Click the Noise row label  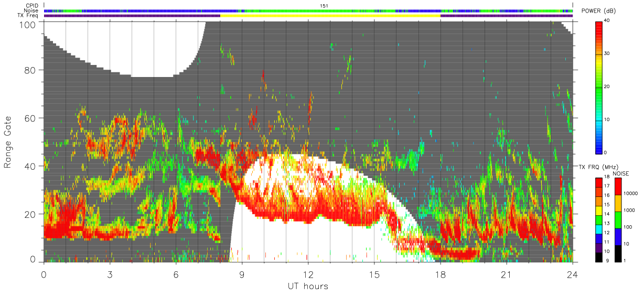click(x=31, y=10)
